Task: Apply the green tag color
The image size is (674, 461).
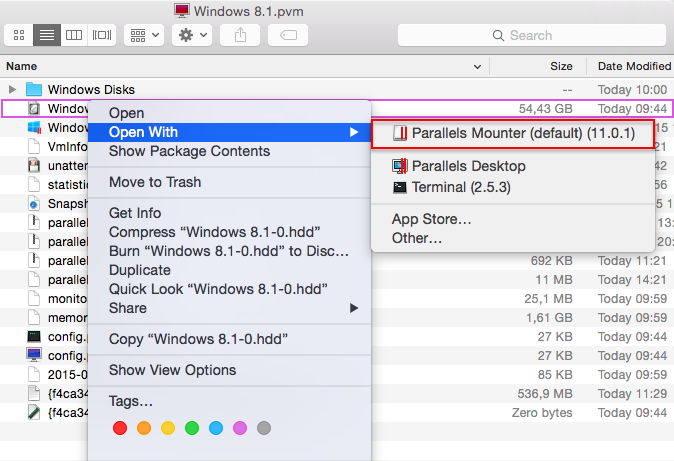Action: tap(192, 428)
